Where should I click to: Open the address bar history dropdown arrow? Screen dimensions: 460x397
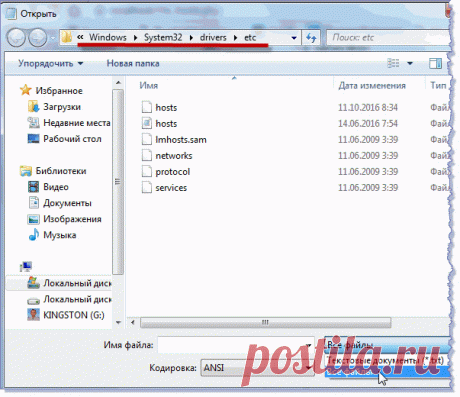[294, 38]
